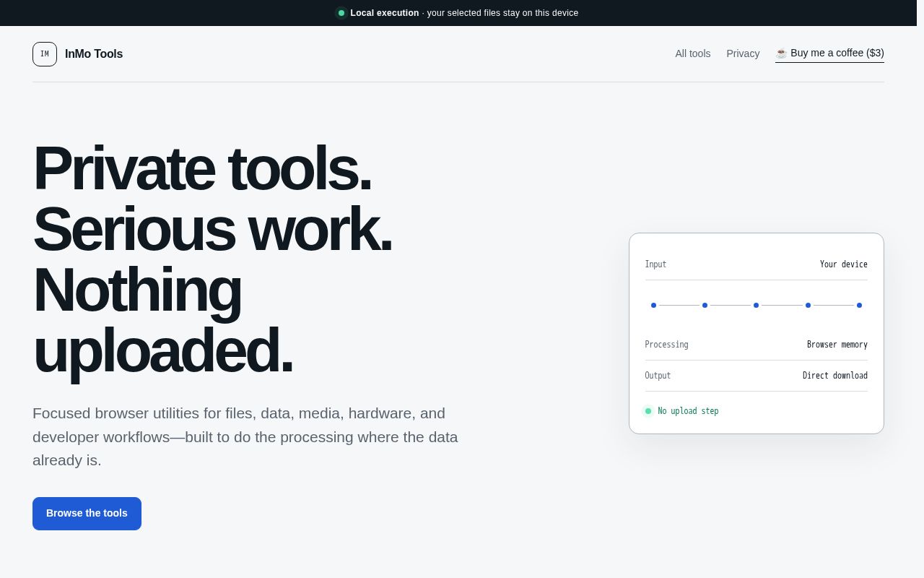Click the Private tools. headline line
This screenshot has width=924, height=578.
click(202, 168)
